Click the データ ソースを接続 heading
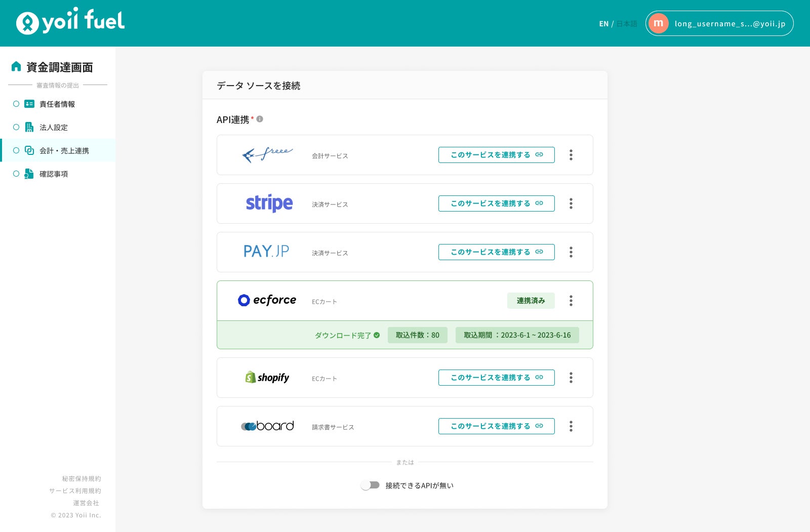Viewport: 810px width, 532px height. pos(258,86)
